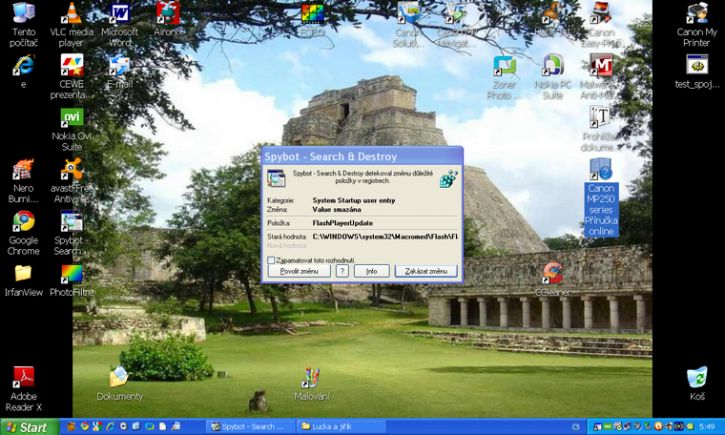The width and height of the screenshot is (725, 435).
Task: Click the Value smazána text
Action: (x=337, y=209)
